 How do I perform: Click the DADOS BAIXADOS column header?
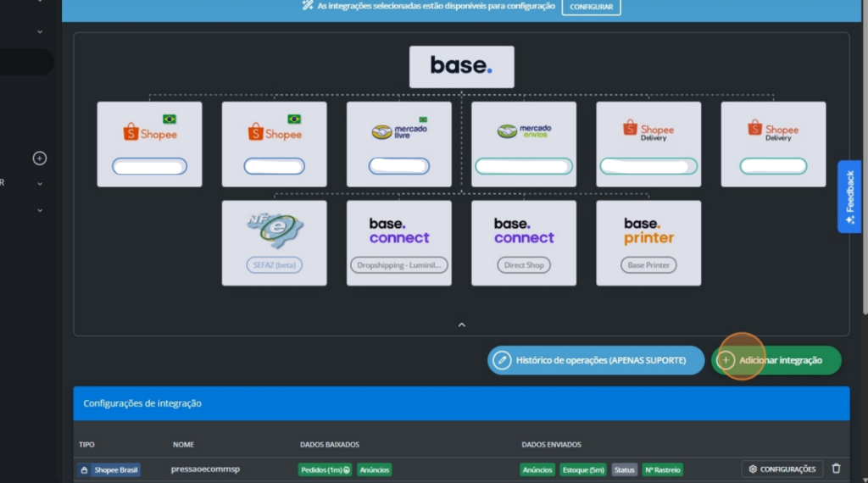coord(330,444)
